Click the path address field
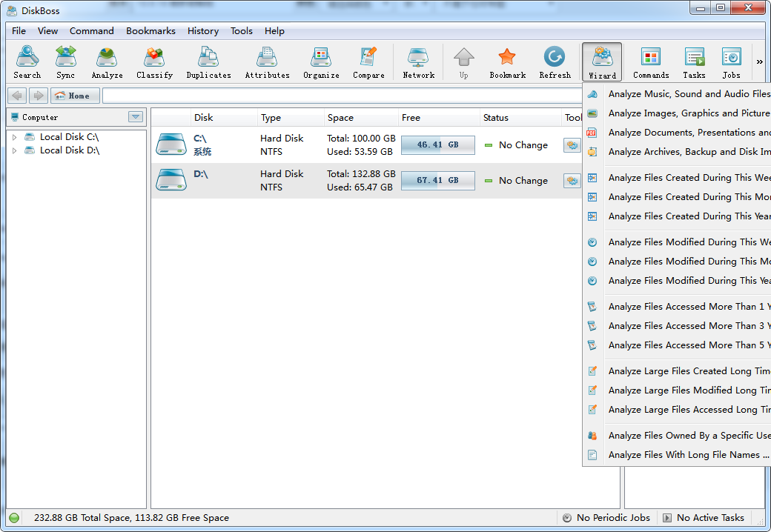 click(343, 96)
